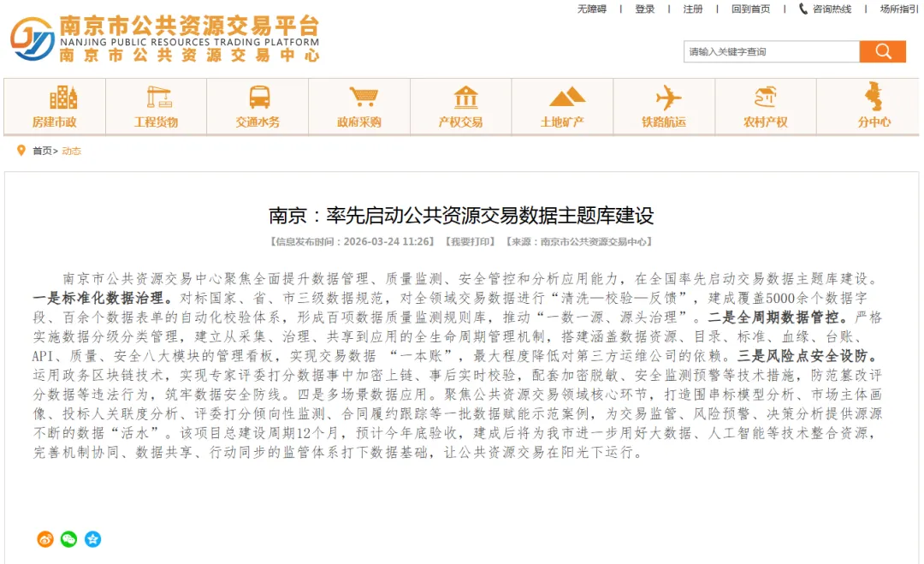Click the 咨询热线 phone icon
This screenshot has height=564, width=924.
(803, 9)
